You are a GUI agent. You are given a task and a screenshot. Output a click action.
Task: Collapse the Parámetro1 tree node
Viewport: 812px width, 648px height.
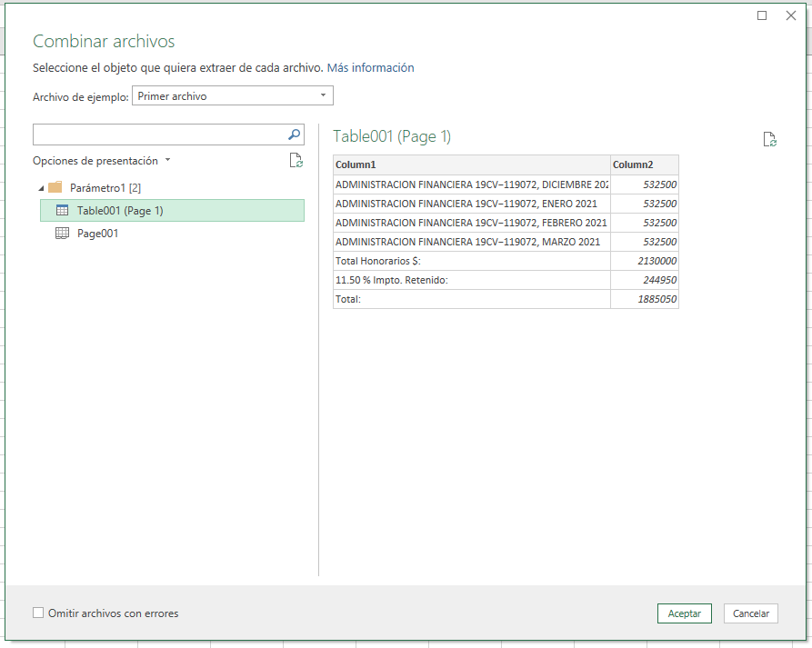click(41, 188)
